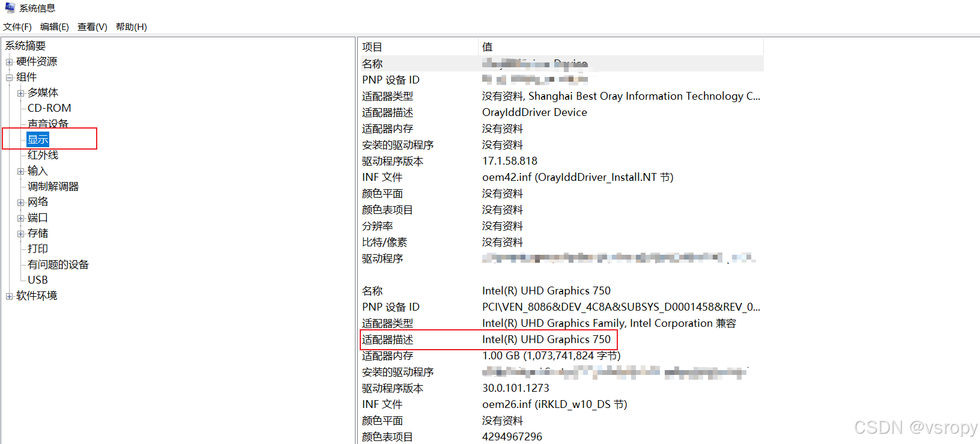The width and height of the screenshot is (980, 444).
Task: Expand the 硬件资源 tree node
Action: pyautogui.click(x=9, y=62)
